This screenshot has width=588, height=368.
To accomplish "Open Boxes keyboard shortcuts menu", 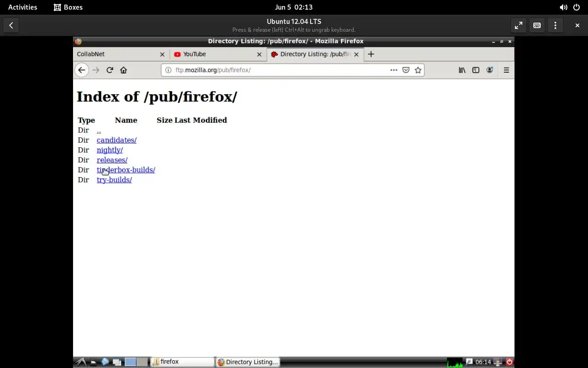I will (x=537, y=25).
